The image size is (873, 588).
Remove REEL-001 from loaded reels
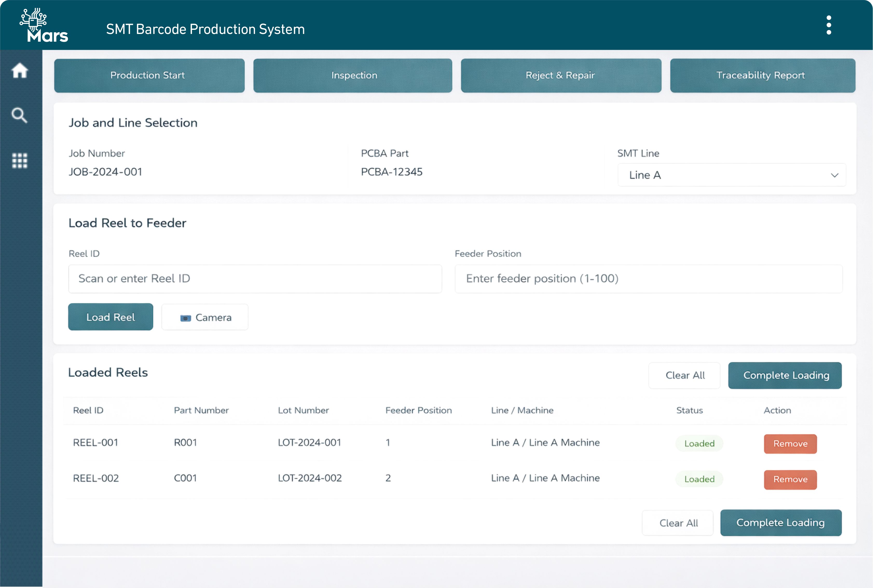[x=790, y=444]
